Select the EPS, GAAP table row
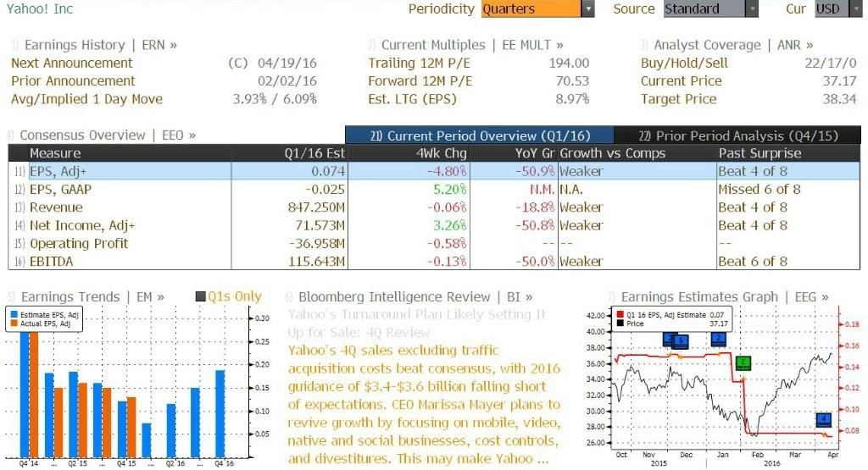This screenshot has width=868, height=470. coord(434,189)
